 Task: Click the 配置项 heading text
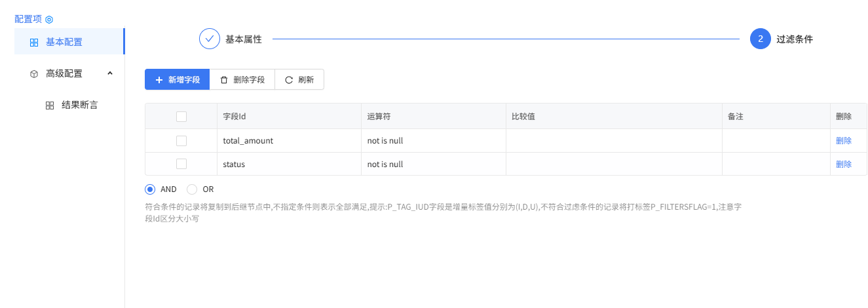coord(28,20)
